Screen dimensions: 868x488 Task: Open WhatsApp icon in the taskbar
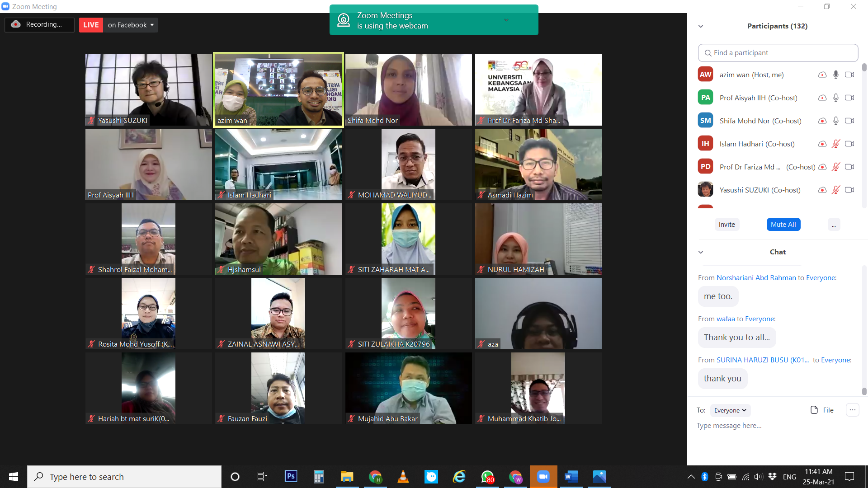pos(487,476)
